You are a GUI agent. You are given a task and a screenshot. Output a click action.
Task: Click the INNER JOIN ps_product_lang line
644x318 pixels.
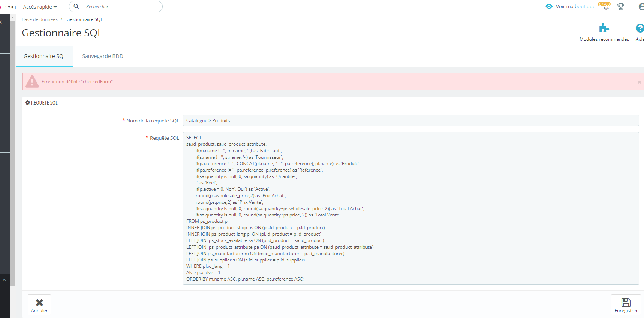coord(254,234)
